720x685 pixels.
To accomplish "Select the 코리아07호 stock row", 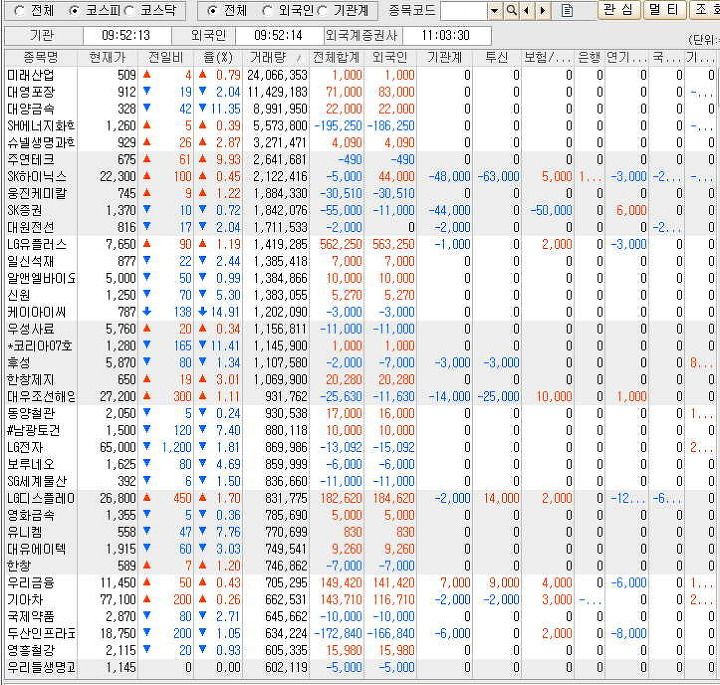I will click(360, 346).
